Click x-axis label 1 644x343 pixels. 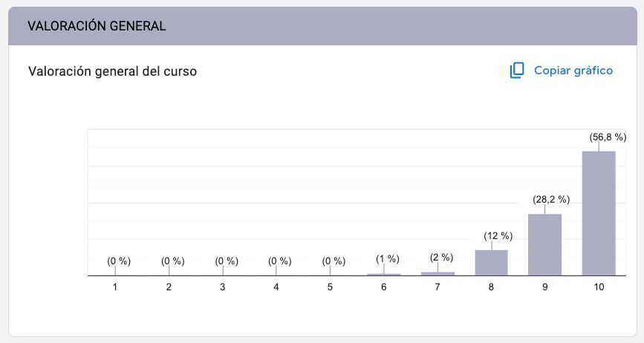coord(115,287)
